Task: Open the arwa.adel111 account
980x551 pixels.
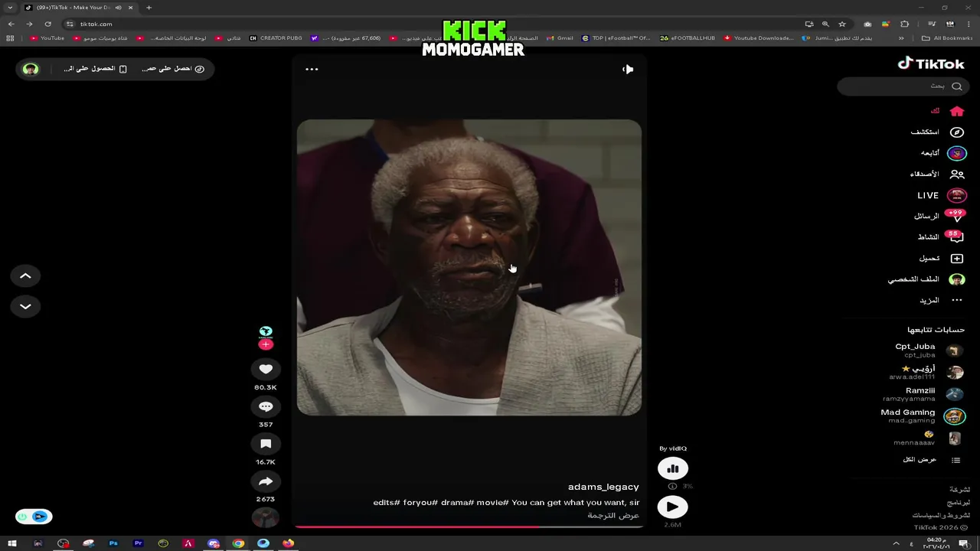Action: 926,373
